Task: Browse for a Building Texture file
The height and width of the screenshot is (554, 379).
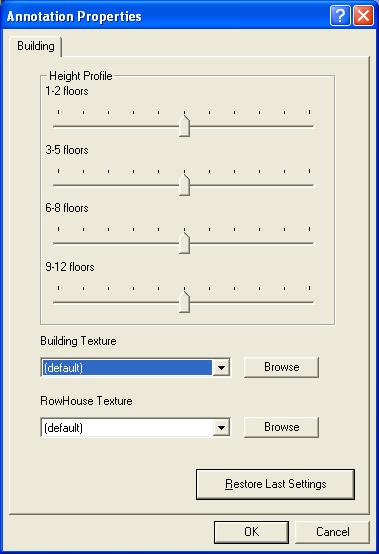Action: coord(282,367)
